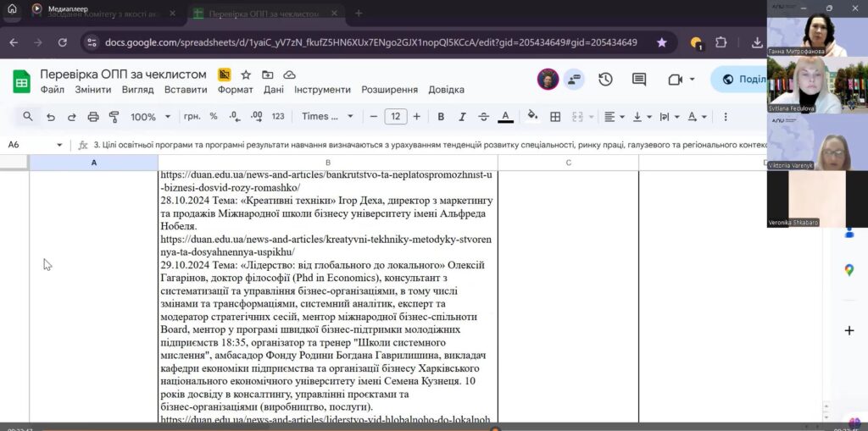Star this spreadsheet document
This screenshot has width=868, height=431.
(x=246, y=75)
